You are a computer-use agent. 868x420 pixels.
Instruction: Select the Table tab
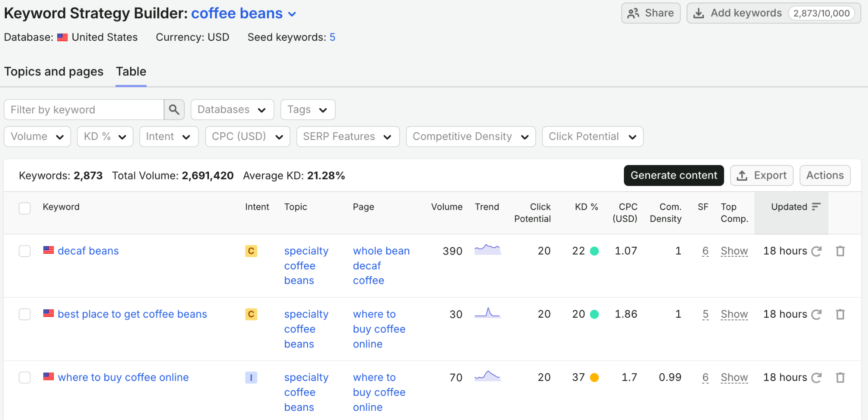tap(131, 72)
